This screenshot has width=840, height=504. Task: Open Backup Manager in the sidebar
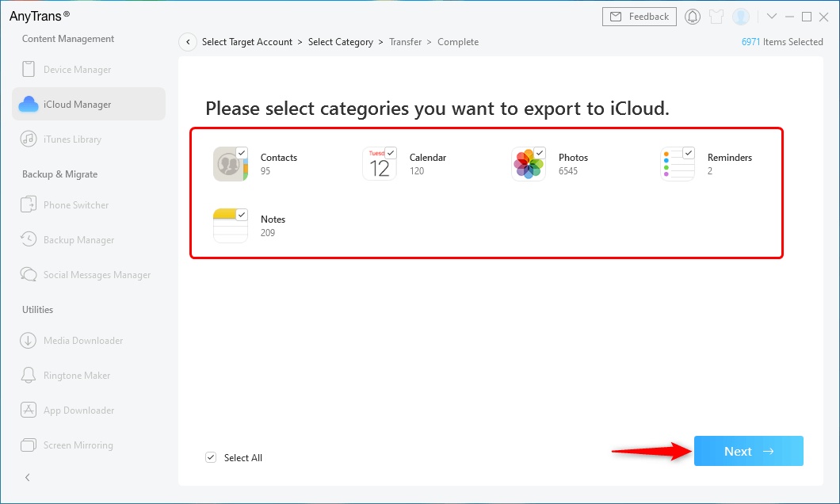(x=78, y=240)
